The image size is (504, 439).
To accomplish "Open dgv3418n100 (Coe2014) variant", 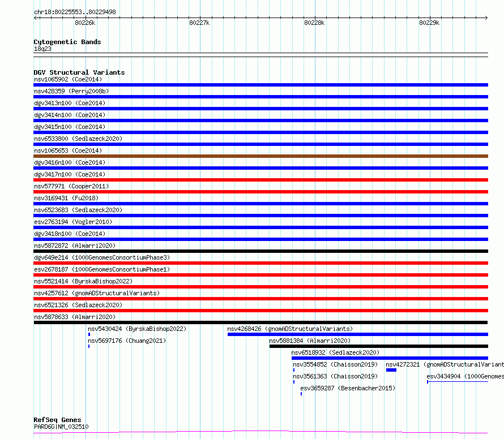I will (70, 234).
